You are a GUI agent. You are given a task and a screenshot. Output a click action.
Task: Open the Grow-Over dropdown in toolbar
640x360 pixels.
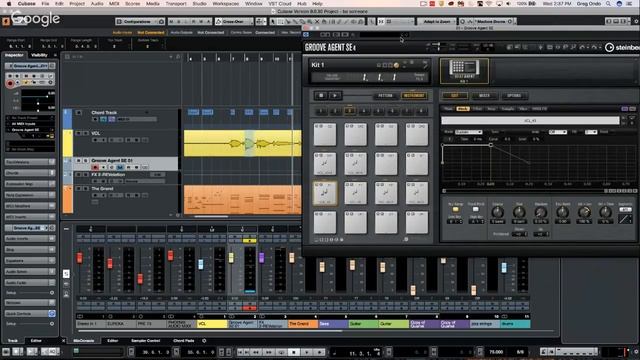(234, 21)
